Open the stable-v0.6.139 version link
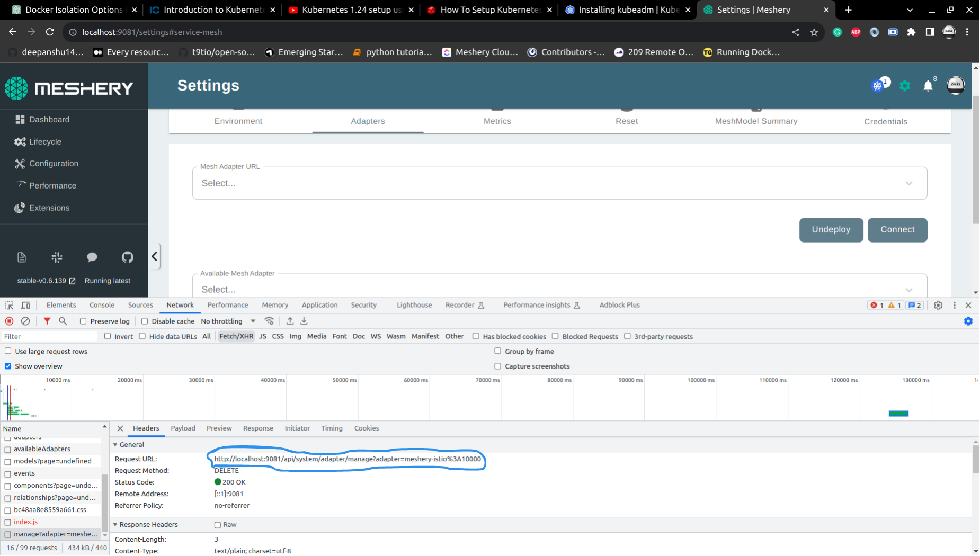The image size is (980, 556). (42, 281)
